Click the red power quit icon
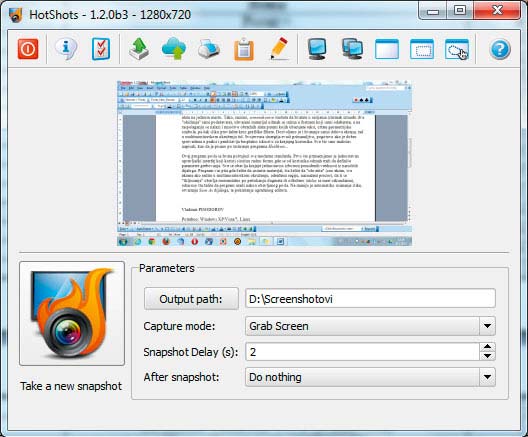The image size is (528, 437). [x=28, y=49]
